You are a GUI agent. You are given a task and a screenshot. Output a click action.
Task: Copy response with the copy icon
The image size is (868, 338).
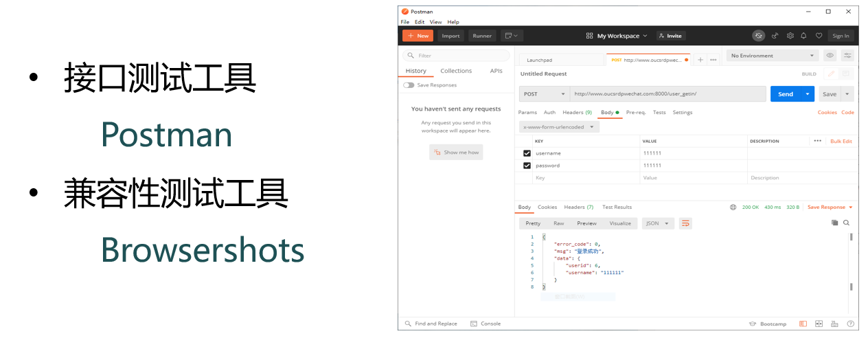click(835, 223)
